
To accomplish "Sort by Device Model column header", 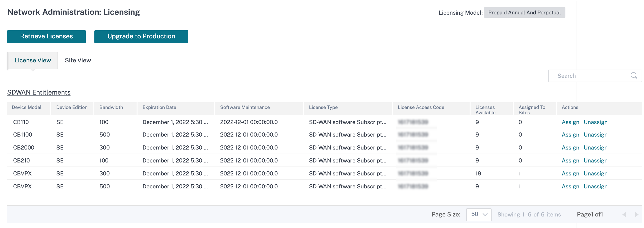I will (x=27, y=108).
